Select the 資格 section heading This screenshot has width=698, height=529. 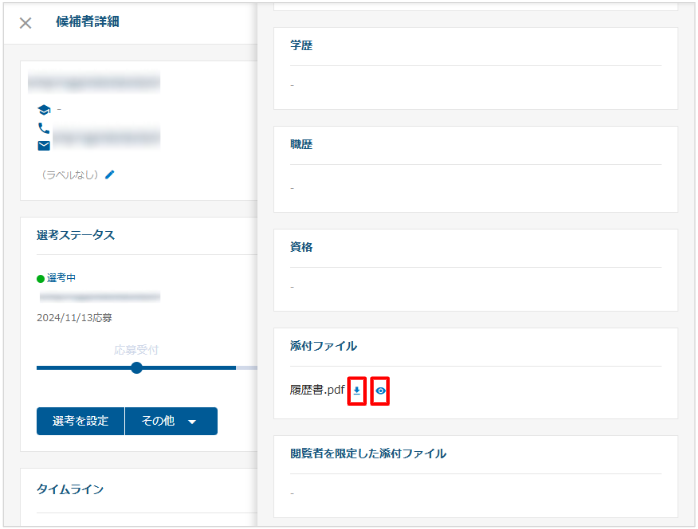301,246
